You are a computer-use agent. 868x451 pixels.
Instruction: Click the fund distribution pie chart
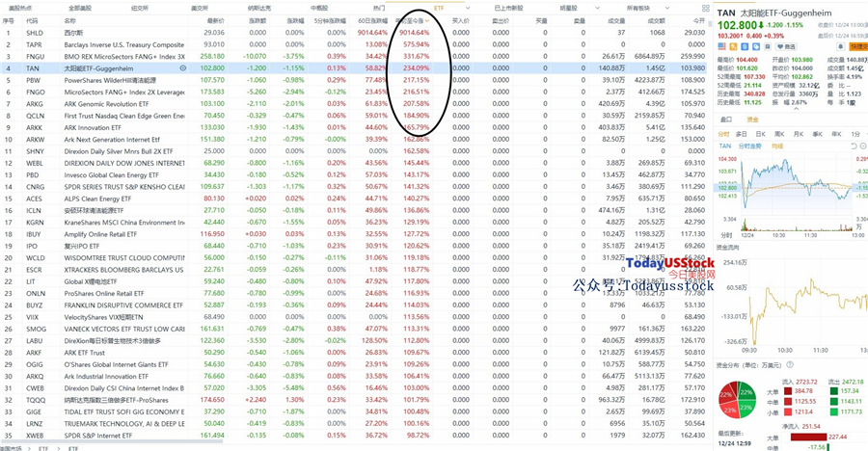737,400
